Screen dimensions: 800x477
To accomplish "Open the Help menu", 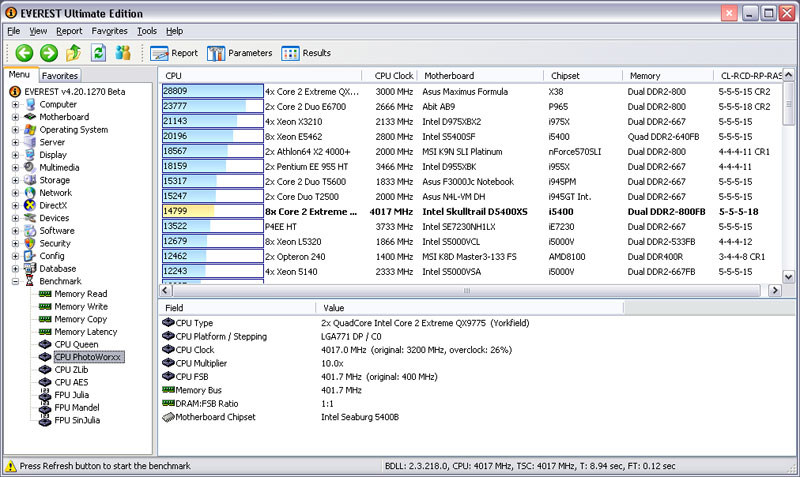I will click(174, 31).
